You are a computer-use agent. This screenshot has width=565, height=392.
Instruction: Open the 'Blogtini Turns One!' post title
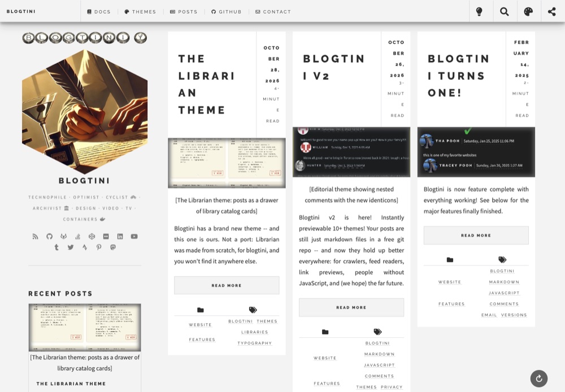[459, 76]
